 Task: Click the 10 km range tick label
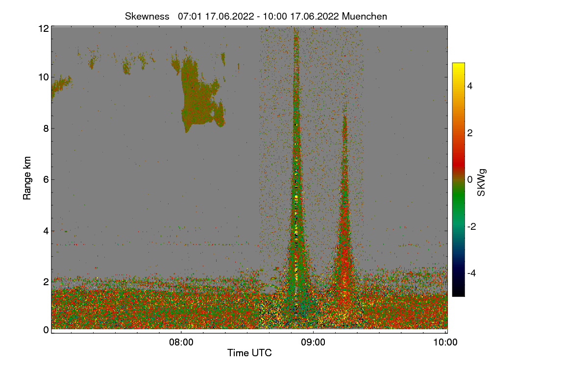click(44, 77)
